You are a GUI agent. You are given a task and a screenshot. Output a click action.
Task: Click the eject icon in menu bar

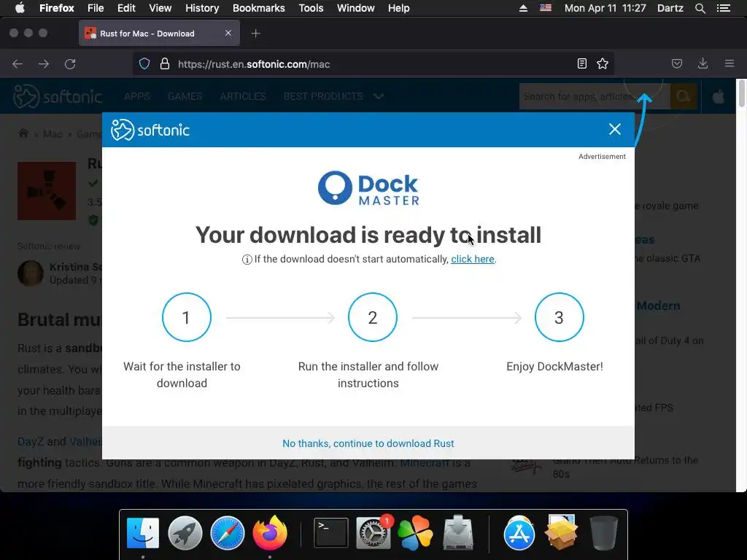[523, 8]
